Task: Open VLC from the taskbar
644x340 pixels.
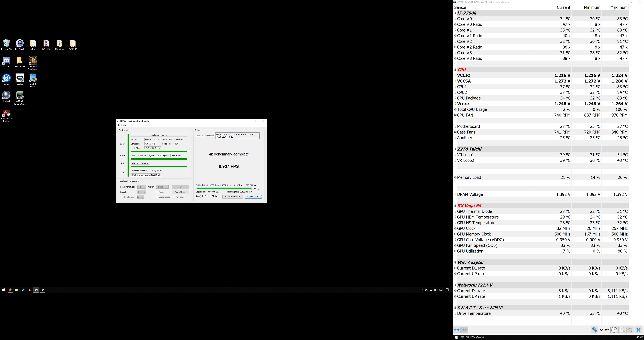Action: click(x=30, y=290)
